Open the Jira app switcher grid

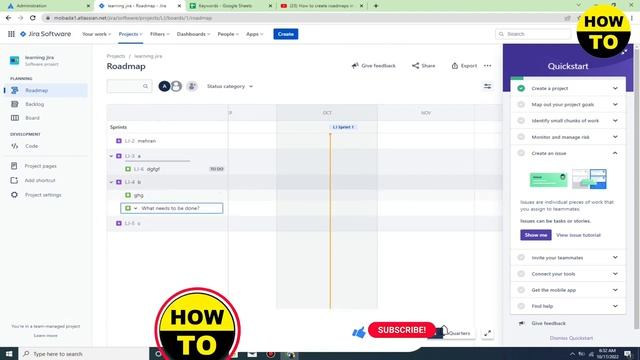11,34
